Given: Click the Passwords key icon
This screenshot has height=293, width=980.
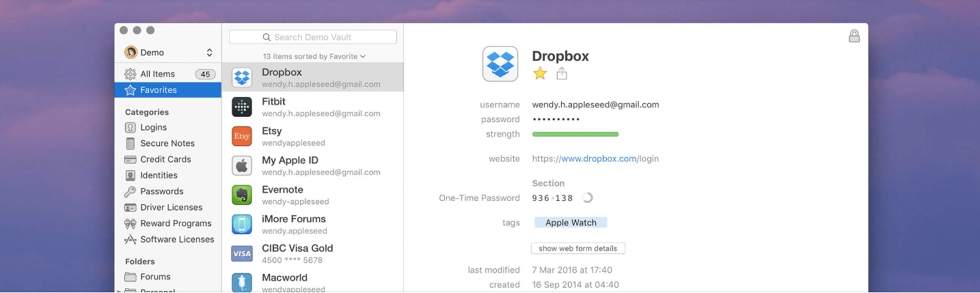Looking at the screenshot, I should click(x=131, y=191).
